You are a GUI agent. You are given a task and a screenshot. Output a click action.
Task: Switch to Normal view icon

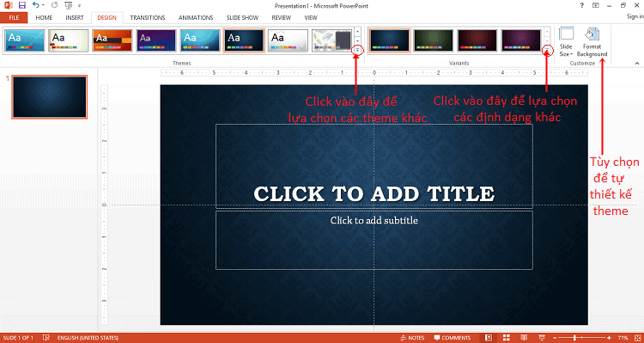pyautogui.click(x=489, y=338)
